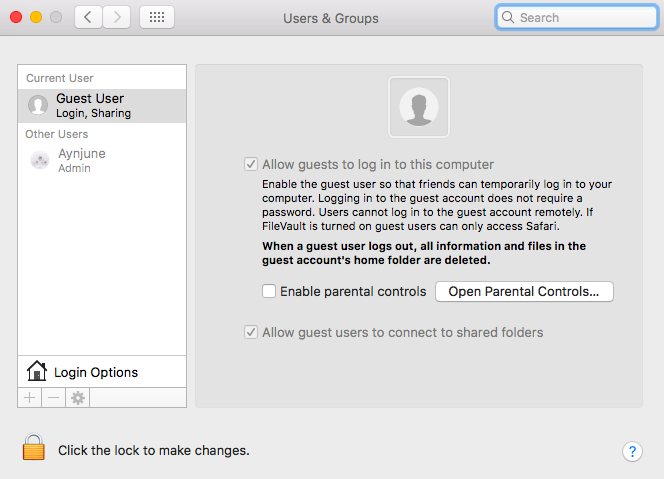Go back with the left arrow button

(88, 17)
